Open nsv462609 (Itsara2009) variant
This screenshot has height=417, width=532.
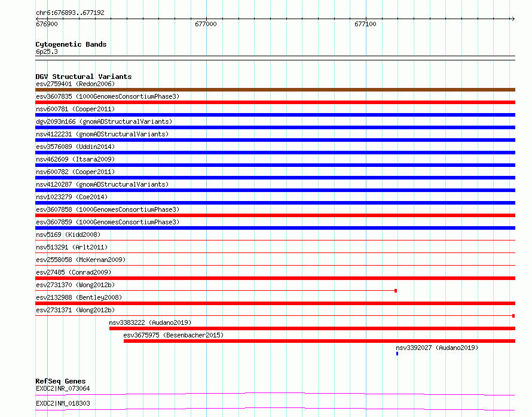pyautogui.click(x=75, y=159)
